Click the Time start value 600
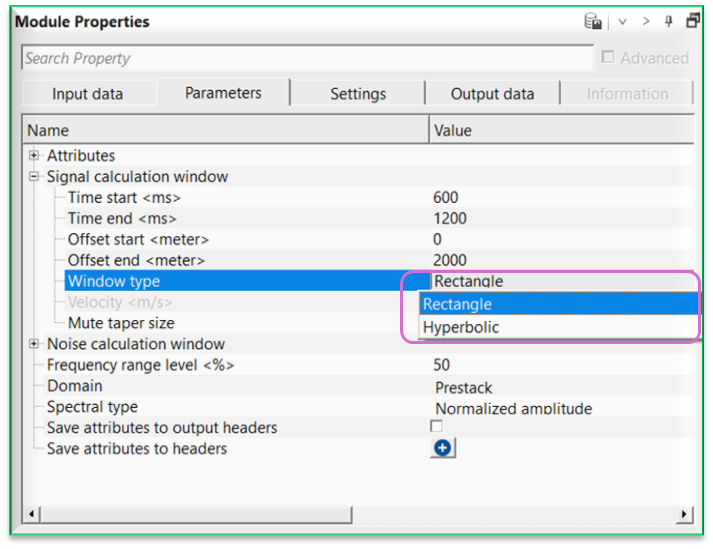Screen dimensions: 713x549 click(x=446, y=198)
